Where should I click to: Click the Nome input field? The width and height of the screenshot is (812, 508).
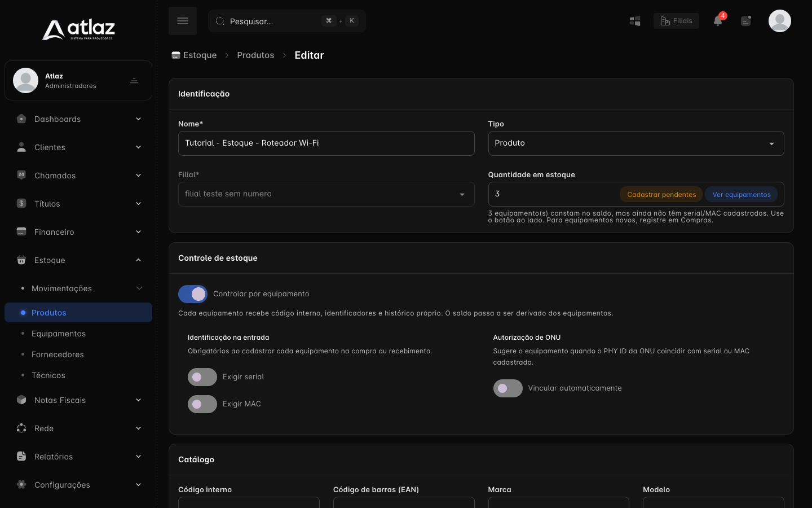(326, 143)
